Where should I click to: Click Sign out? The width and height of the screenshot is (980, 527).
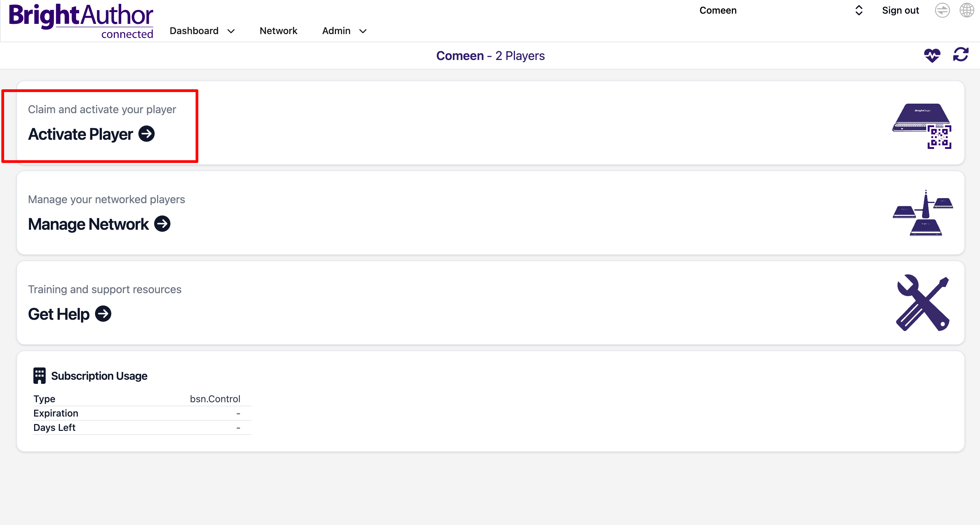point(900,10)
